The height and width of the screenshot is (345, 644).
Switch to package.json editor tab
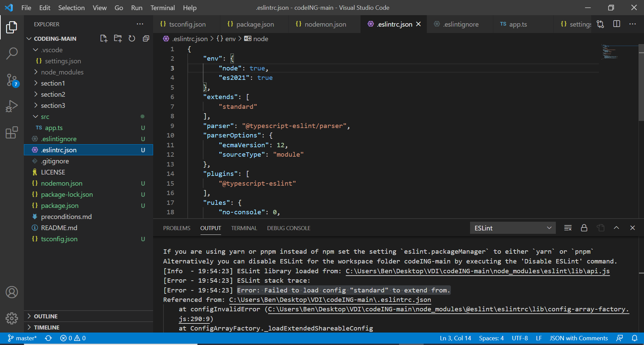click(x=255, y=24)
